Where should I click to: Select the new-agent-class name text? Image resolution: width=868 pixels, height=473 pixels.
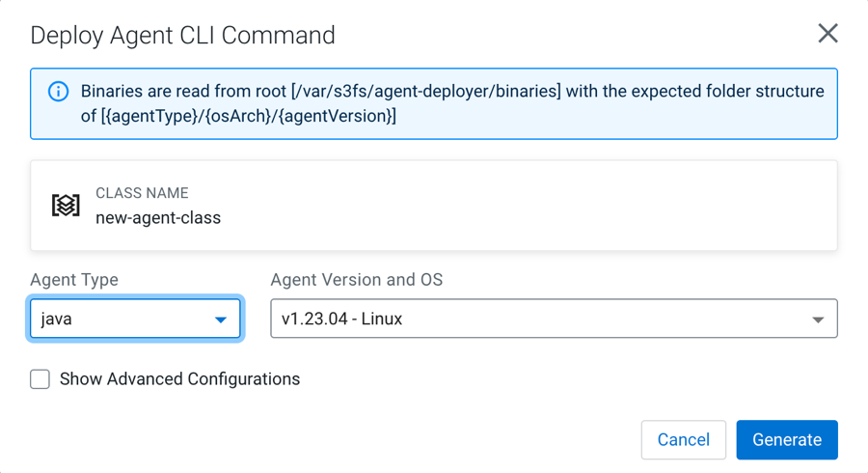(x=158, y=218)
